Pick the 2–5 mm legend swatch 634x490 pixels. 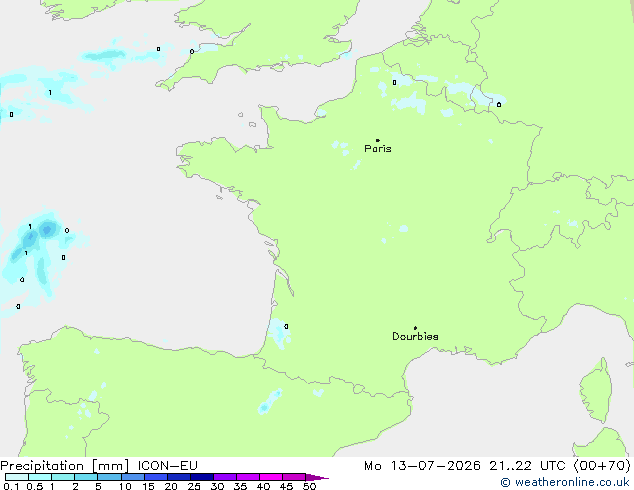(x=86, y=477)
